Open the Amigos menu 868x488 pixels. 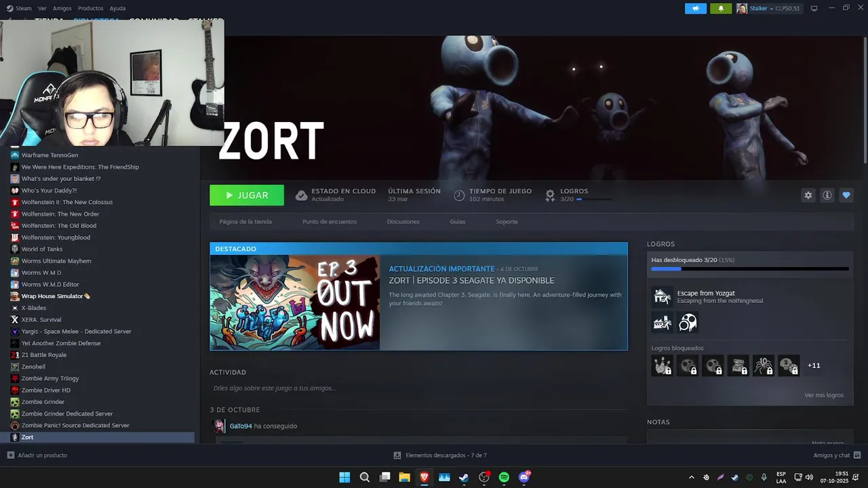(62, 8)
